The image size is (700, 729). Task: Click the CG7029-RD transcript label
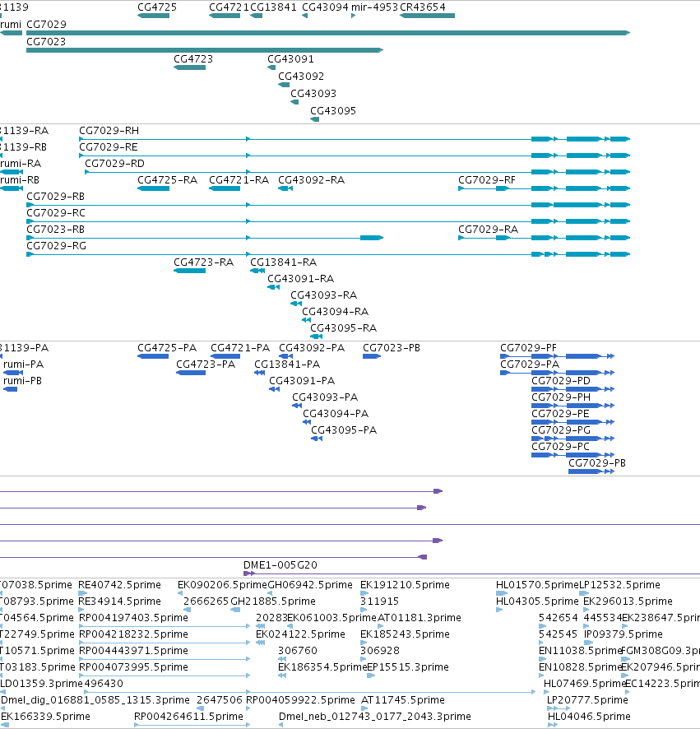coord(115,164)
